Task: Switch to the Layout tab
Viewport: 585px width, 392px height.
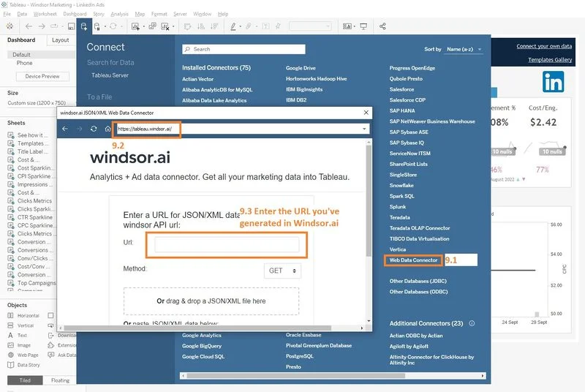Action: tap(61, 40)
